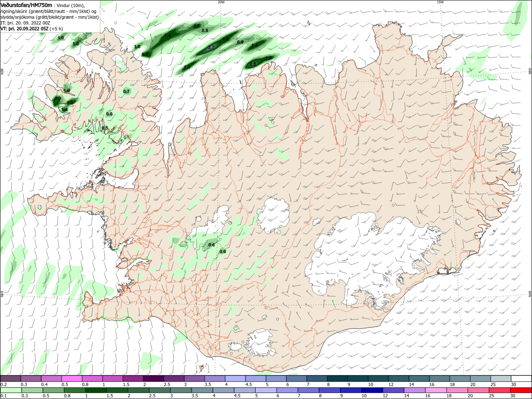
Task: Click the 'VT: þri. 20.09.2022 05Z' valid time
Action: click(x=25, y=29)
